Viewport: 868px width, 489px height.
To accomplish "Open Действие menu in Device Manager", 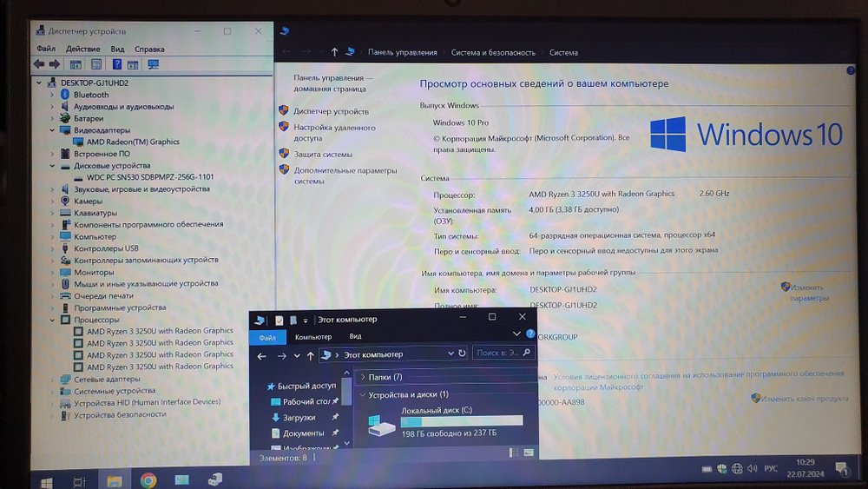I will (83, 49).
